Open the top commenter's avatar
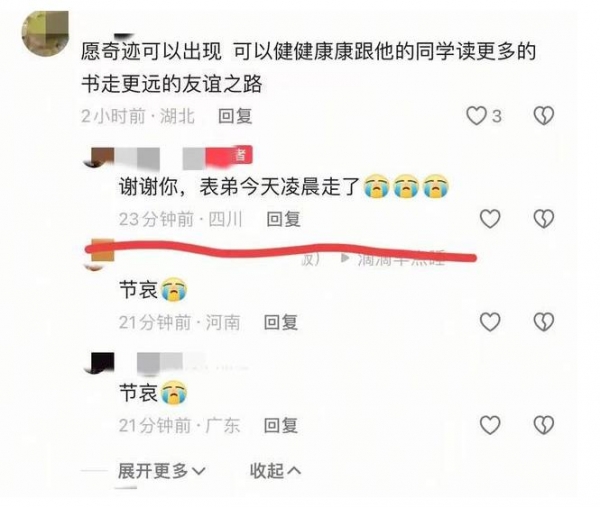Image resolution: width=600 pixels, height=507 pixels. 45,34
